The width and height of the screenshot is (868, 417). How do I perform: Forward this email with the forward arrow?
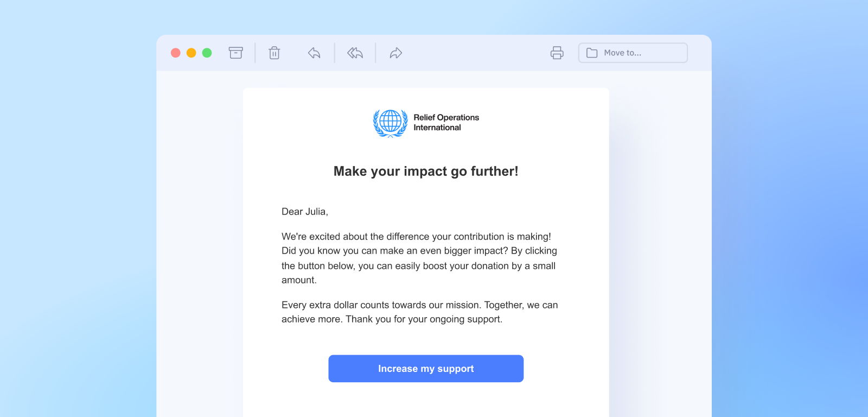pos(396,53)
